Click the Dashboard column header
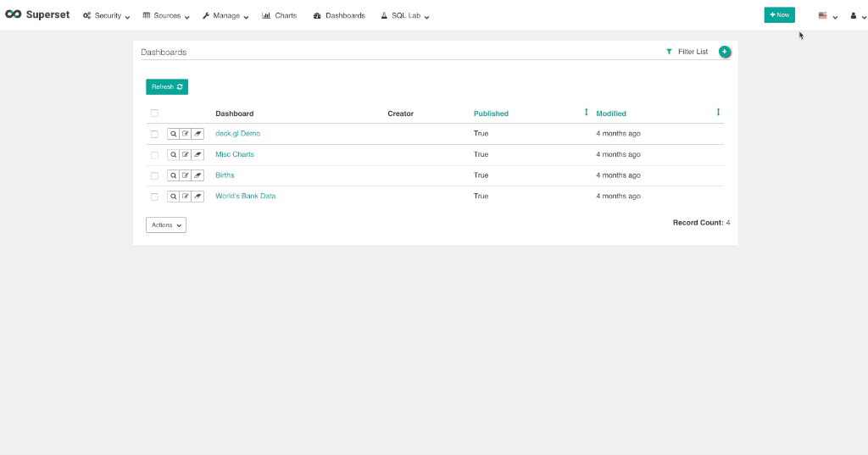Viewport: 868px width, 455px height. 235,114
